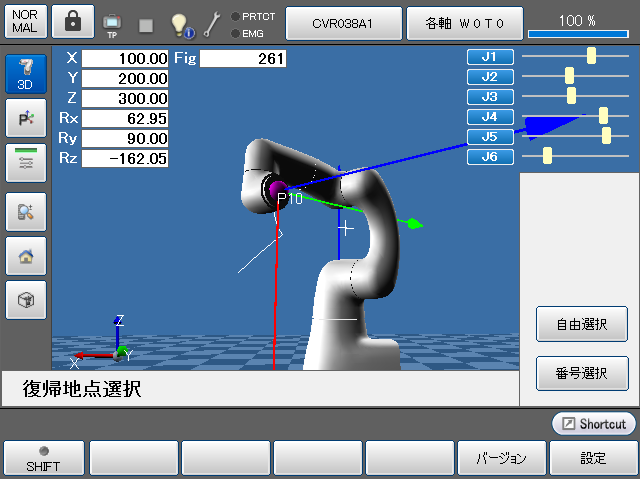Toggle the SHIFT key

(43, 458)
